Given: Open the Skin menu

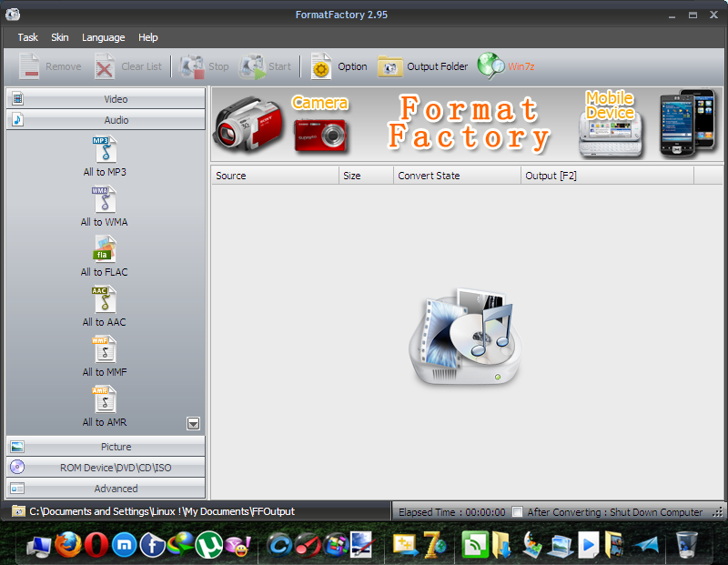Looking at the screenshot, I should point(60,37).
